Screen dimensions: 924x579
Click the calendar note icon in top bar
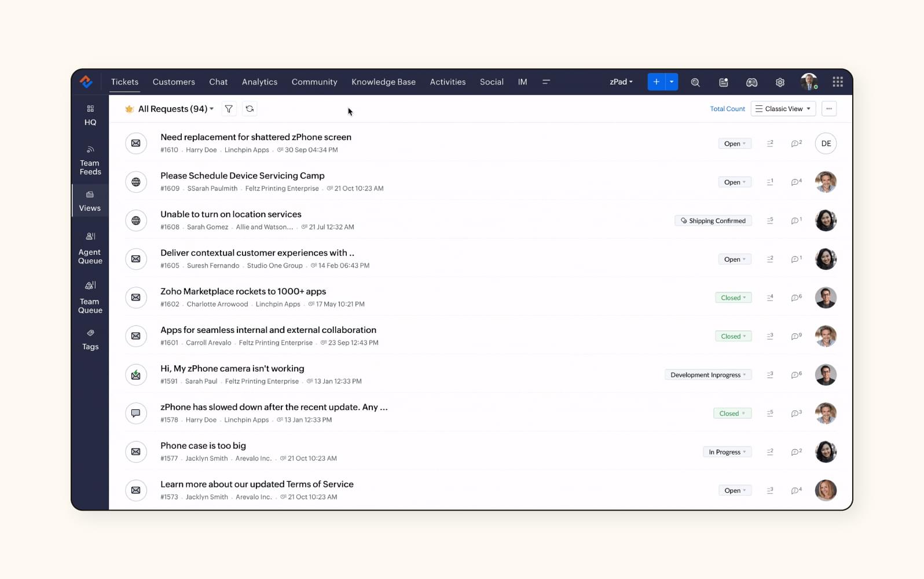(x=723, y=82)
